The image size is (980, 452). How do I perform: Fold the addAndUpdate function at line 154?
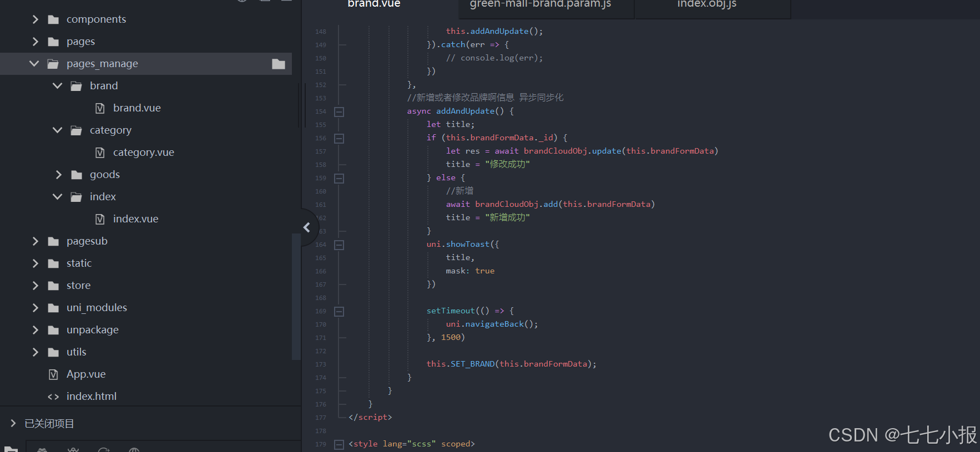pos(339,111)
